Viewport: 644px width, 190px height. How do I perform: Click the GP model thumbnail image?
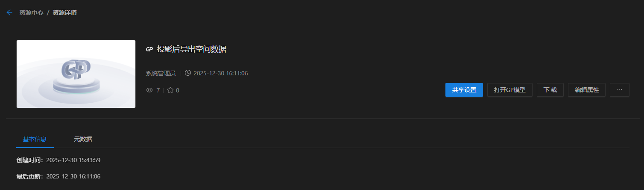tap(76, 74)
